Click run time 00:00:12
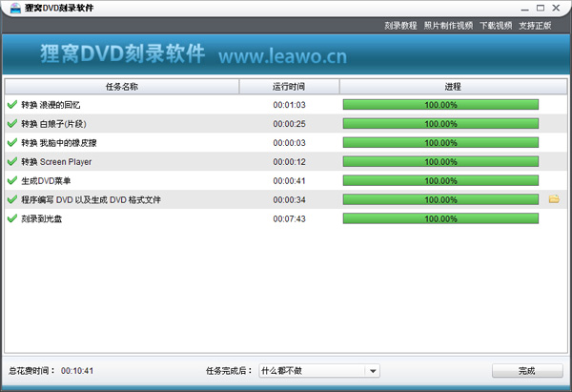572x392 pixels. (289, 162)
